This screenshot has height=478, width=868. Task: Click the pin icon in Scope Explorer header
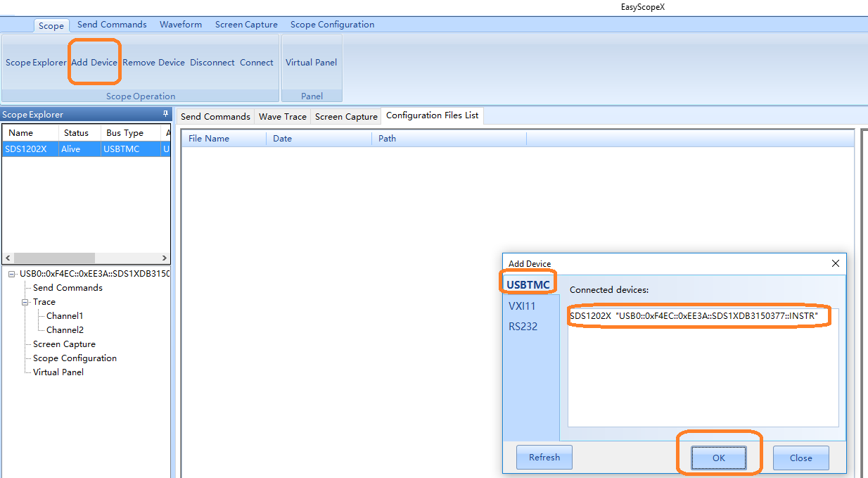click(166, 114)
